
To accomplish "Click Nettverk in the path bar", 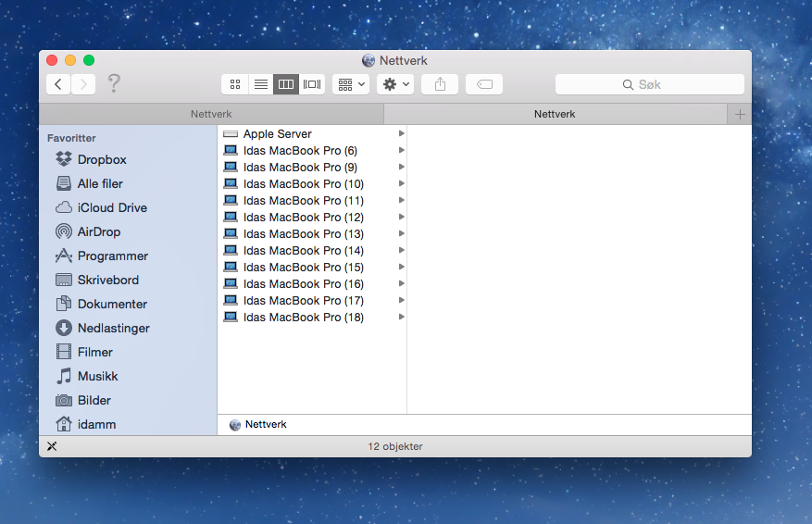I will point(258,425).
